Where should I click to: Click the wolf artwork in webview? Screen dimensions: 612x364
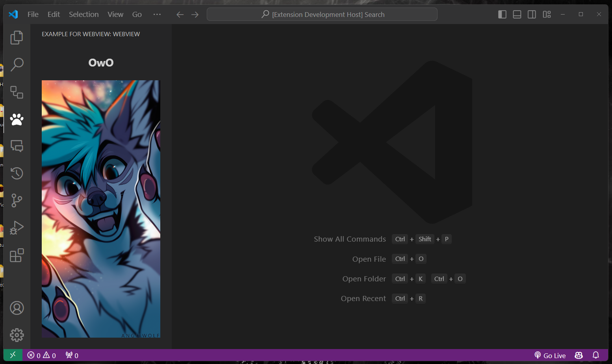tap(101, 209)
